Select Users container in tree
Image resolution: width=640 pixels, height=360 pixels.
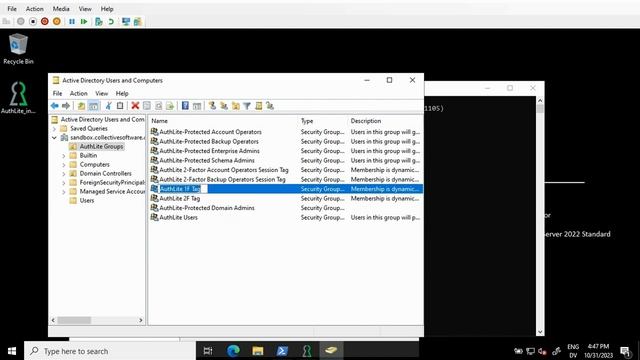[87, 200]
